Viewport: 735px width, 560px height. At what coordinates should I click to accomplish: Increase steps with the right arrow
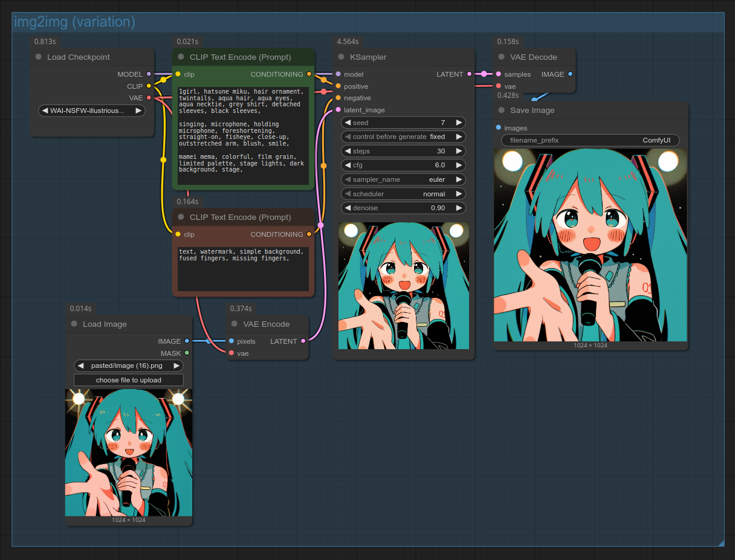click(459, 151)
